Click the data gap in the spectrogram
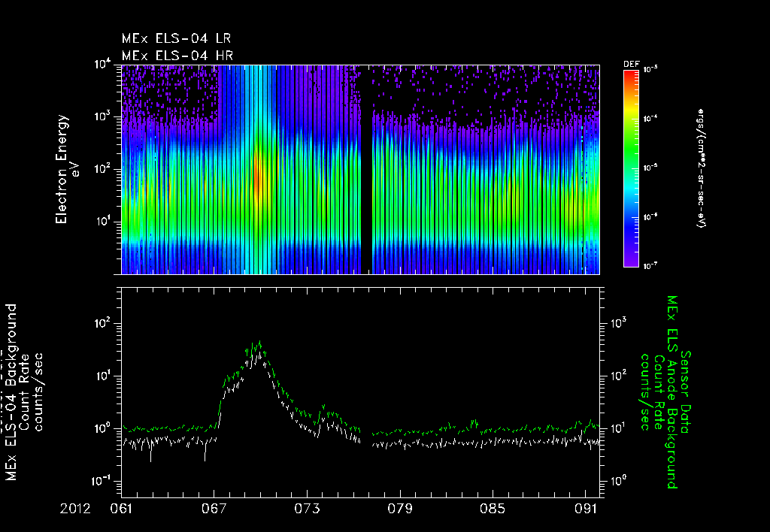770x532 pixels. pos(366,169)
